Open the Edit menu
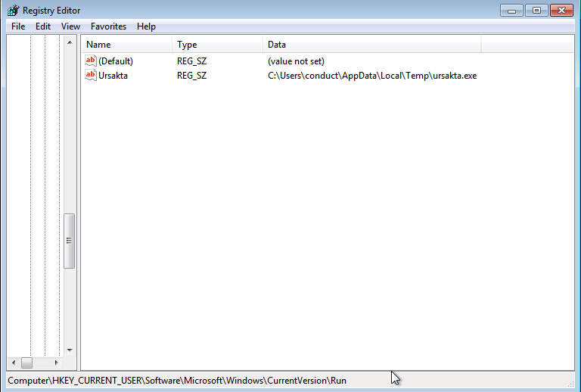 point(43,26)
